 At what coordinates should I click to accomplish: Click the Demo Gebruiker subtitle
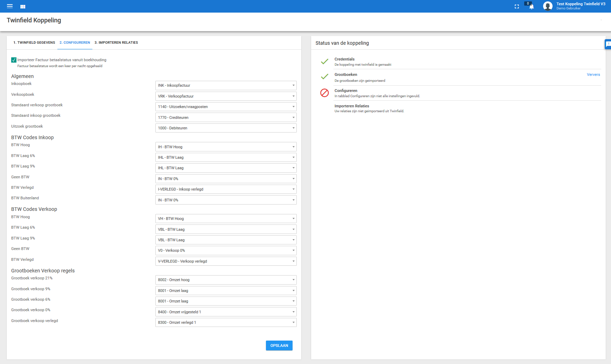568,8
